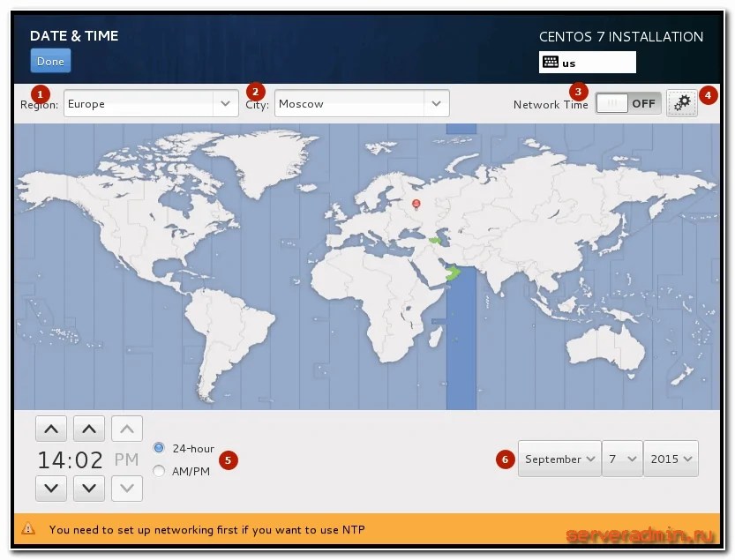Toggle the Network Time switch
This screenshot has height=560, width=735.
click(x=627, y=103)
